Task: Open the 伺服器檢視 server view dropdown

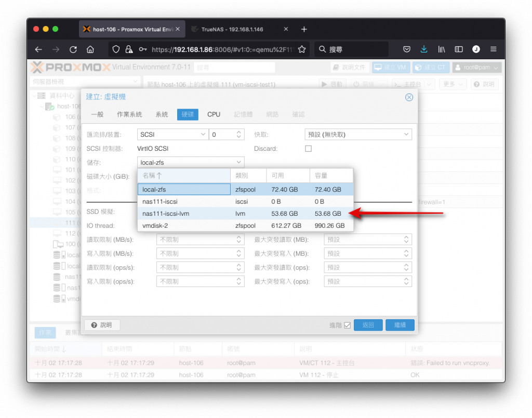Action: click(x=85, y=82)
